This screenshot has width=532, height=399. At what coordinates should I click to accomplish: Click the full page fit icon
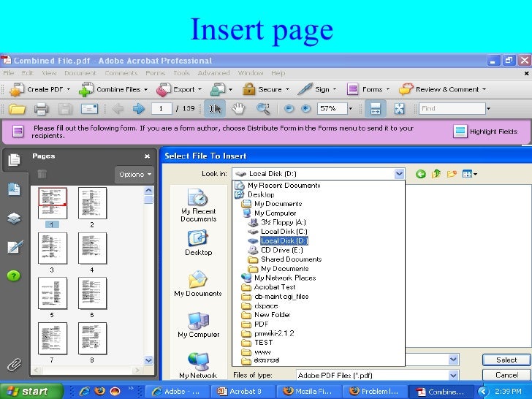pos(399,109)
